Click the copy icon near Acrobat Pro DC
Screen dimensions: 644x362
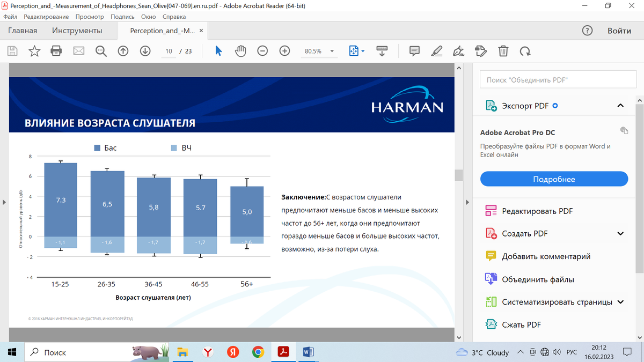[x=624, y=130]
